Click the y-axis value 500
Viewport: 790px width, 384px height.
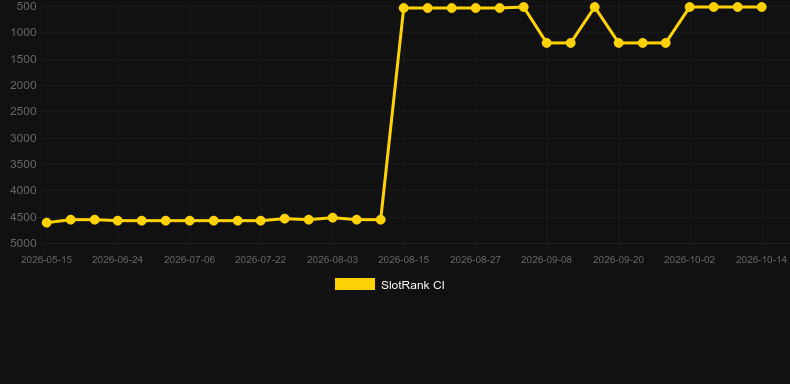pos(26,7)
